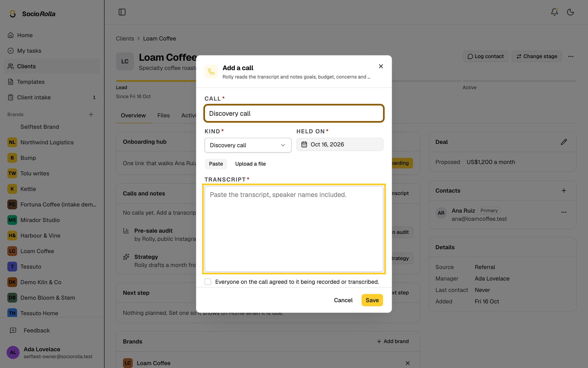The height and width of the screenshot is (368, 588).
Task: Select Mirador Studio brand
Action: pyautogui.click(x=52, y=220)
